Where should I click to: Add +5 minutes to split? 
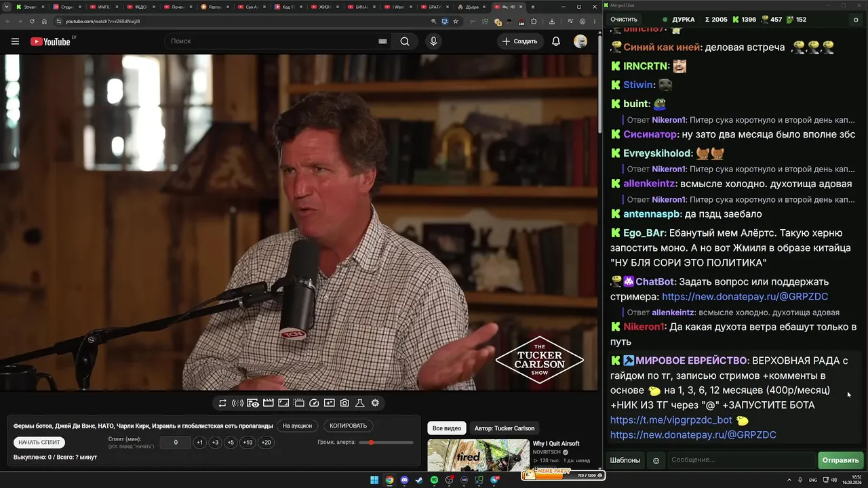tap(231, 443)
